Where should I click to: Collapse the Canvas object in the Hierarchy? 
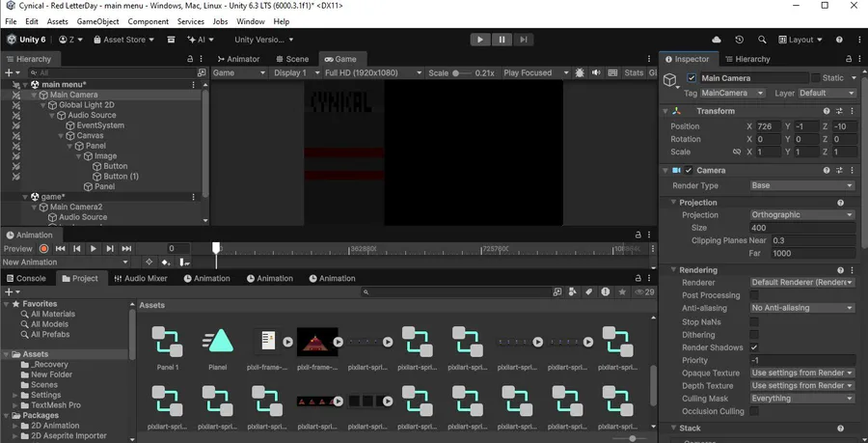[x=61, y=136]
